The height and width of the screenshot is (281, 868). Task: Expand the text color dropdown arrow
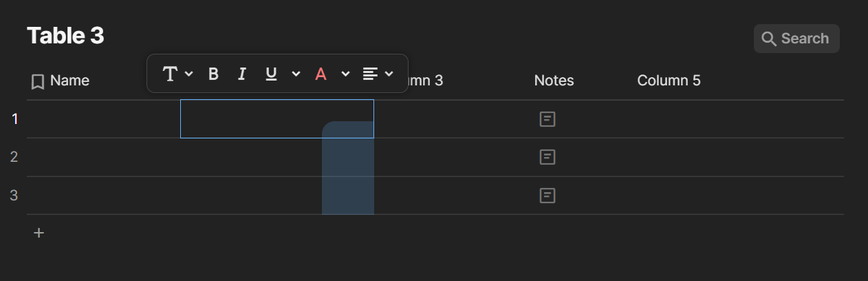click(x=345, y=74)
